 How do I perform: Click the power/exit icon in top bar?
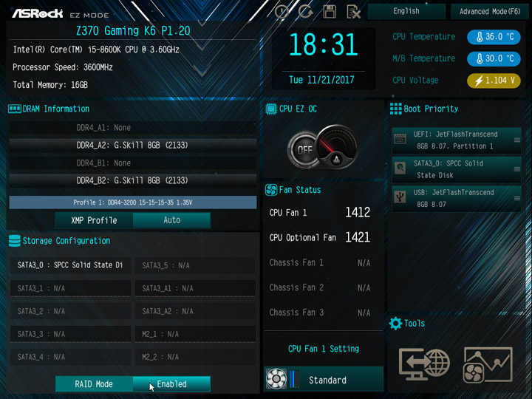tap(282, 12)
